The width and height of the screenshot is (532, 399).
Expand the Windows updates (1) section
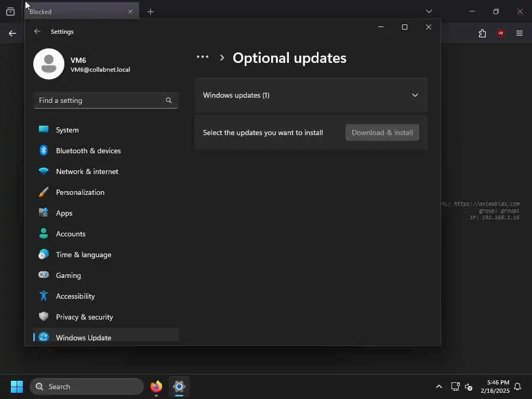point(311,95)
